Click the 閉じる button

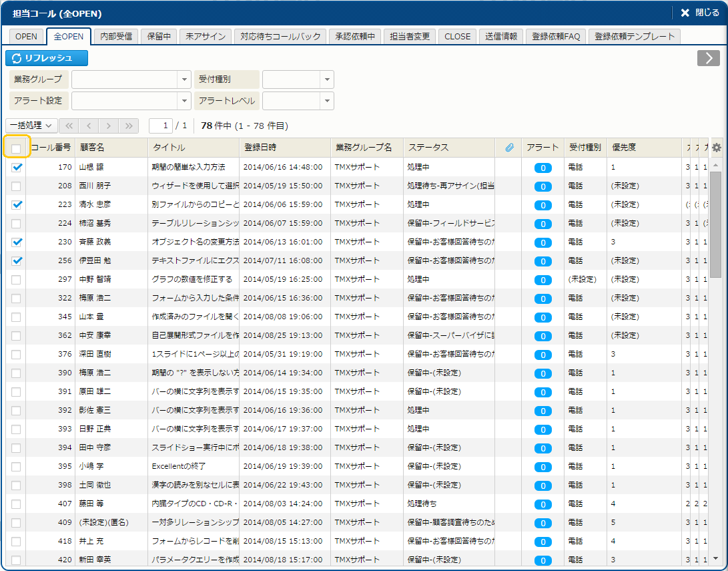click(700, 13)
